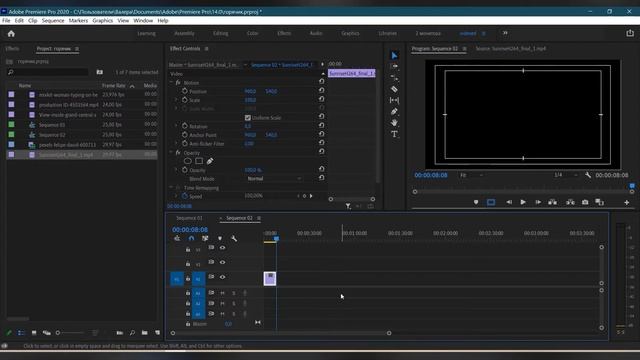This screenshot has height=360, width=640.
Task: Open Timeline display settings wrench
Action: 234,238
